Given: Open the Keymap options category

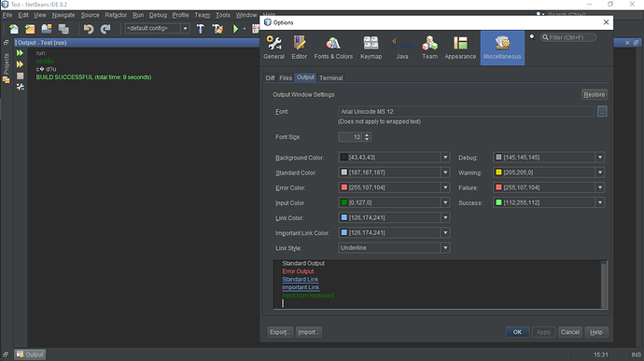Looking at the screenshot, I should 371,48.
